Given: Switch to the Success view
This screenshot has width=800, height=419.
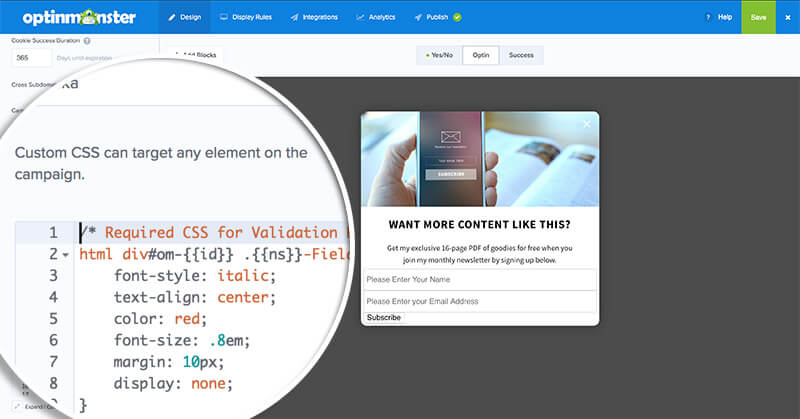Looking at the screenshot, I should pos(521,55).
